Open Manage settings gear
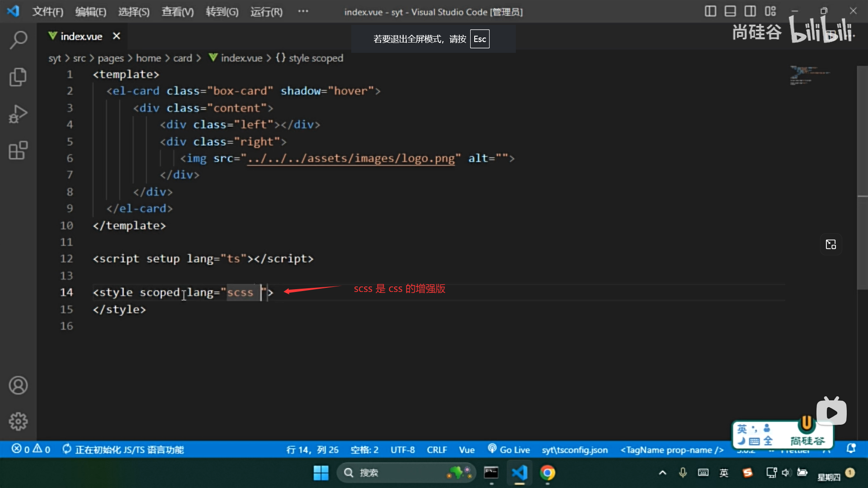Viewport: 868px width, 488px height. coord(18,421)
